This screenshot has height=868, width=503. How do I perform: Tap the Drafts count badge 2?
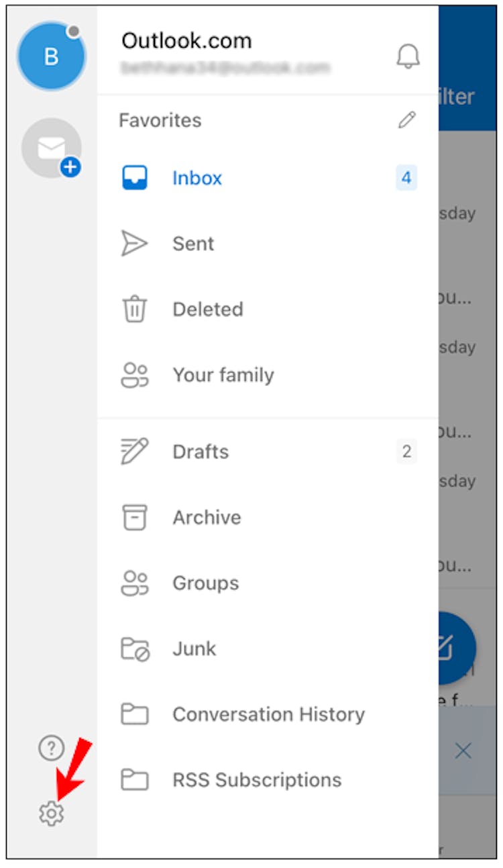406,451
